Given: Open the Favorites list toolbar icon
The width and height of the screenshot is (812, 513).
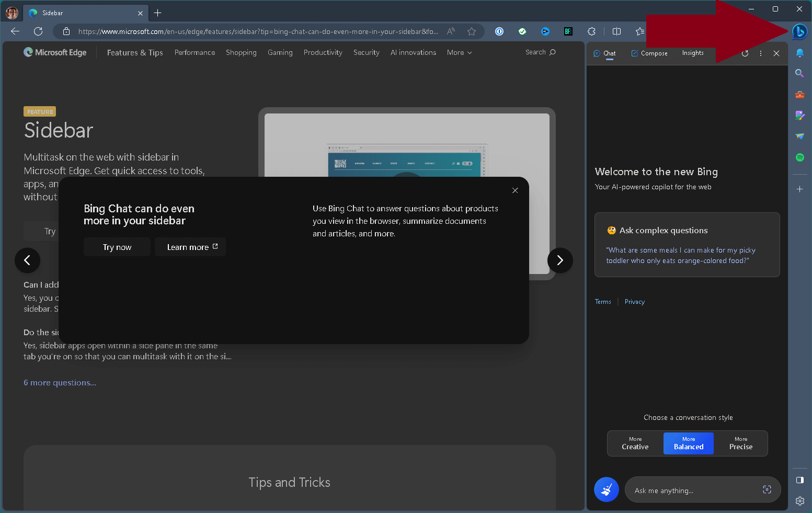Looking at the screenshot, I should tap(639, 31).
